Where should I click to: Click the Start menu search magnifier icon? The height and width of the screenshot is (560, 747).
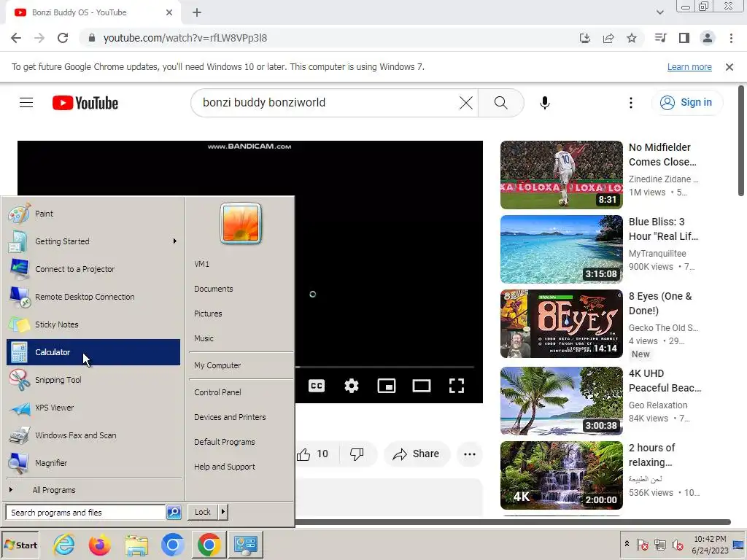174,513
